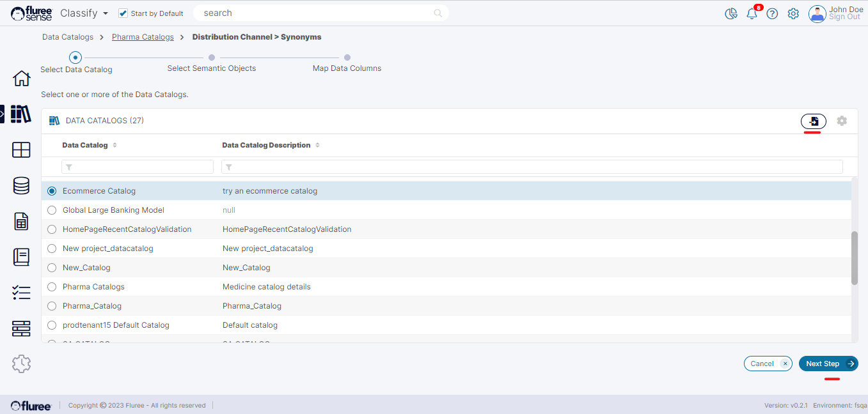
Task: Open the Pharma Catalogs breadcrumb link
Action: click(143, 37)
